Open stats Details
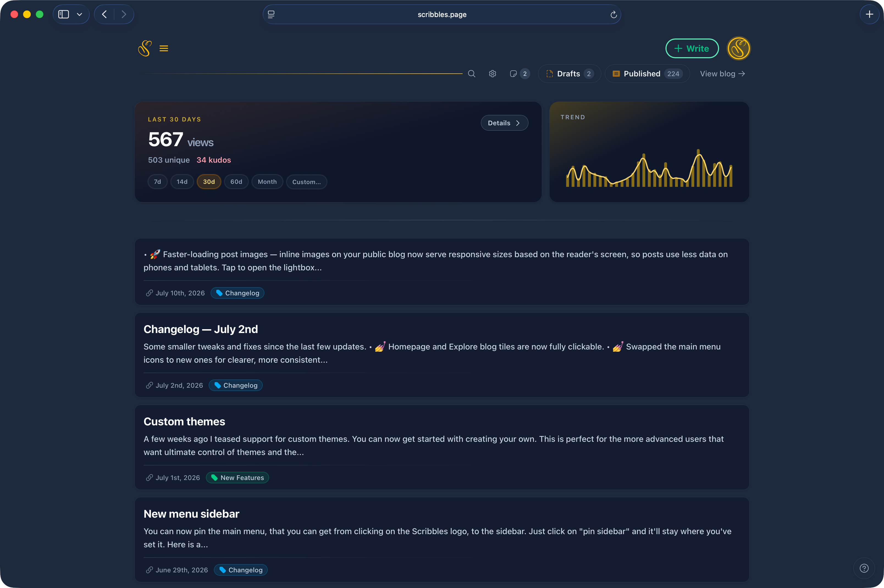The width and height of the screenshot is (884, 588). coord(504,123)
